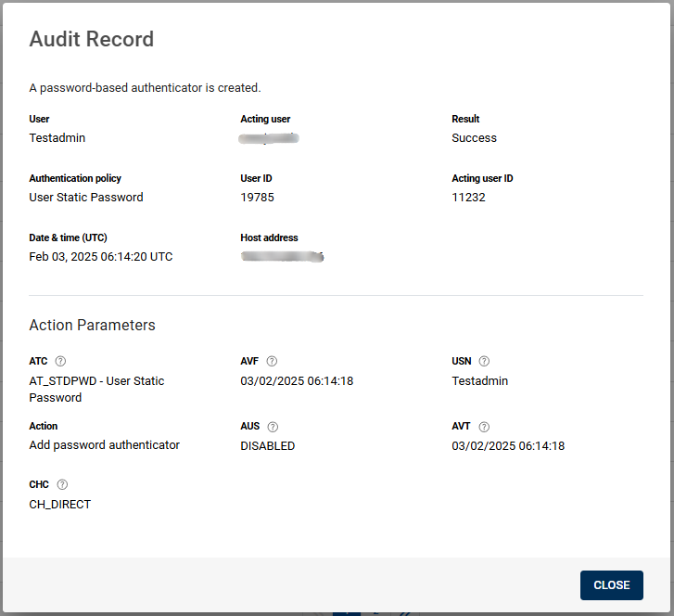
Task: Click the help icon next to ATC
Action: 61,362
